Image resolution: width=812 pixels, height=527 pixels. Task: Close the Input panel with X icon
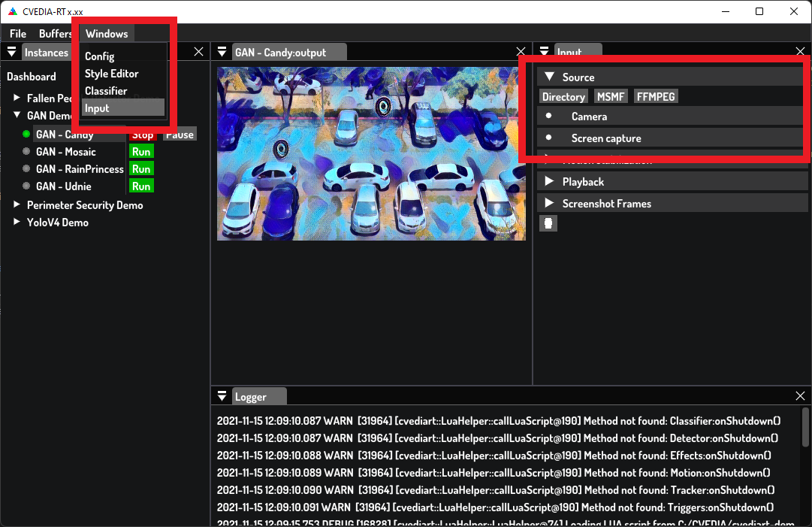click(800, 52)
